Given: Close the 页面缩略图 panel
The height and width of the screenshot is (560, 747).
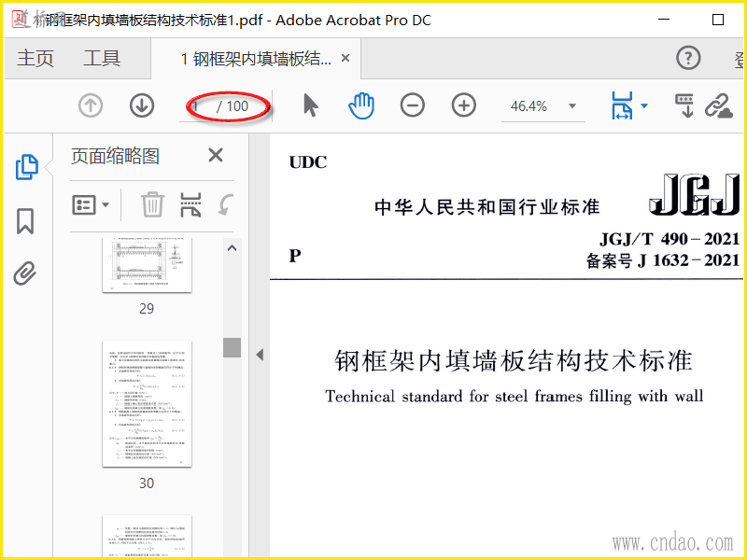Looking at the screenshot, I should (x=216, y=155).
